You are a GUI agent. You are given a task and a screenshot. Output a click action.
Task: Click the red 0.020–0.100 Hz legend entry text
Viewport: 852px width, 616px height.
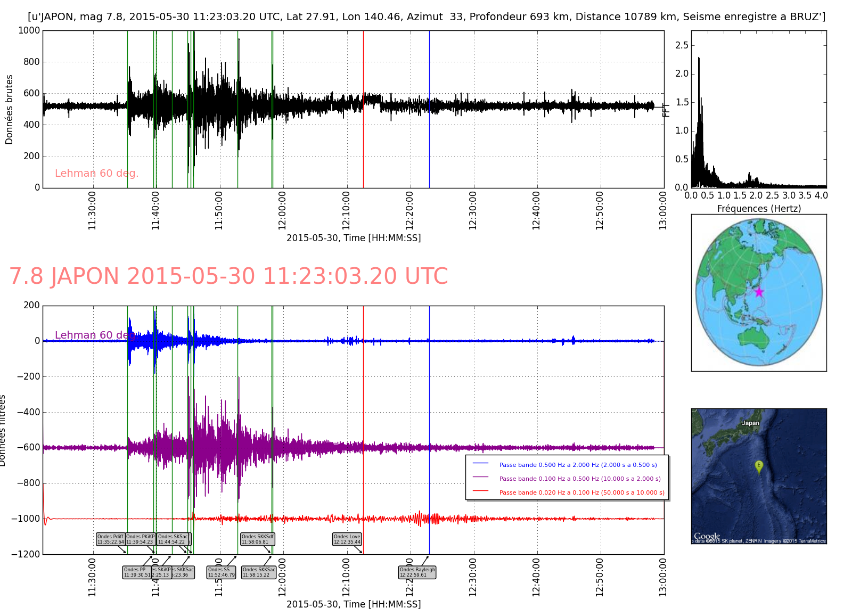[x=581, y=492]
